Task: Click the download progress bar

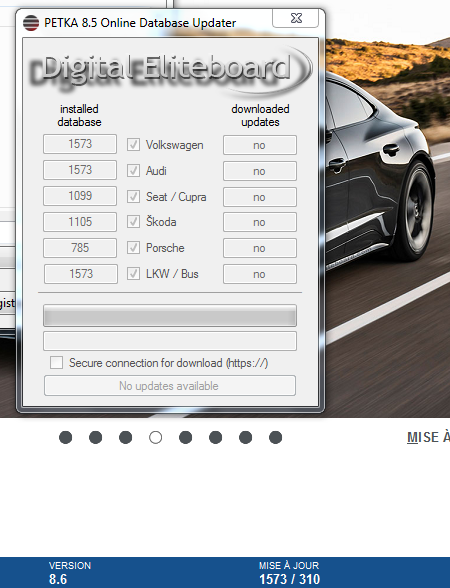Action: tap(170, 315)
